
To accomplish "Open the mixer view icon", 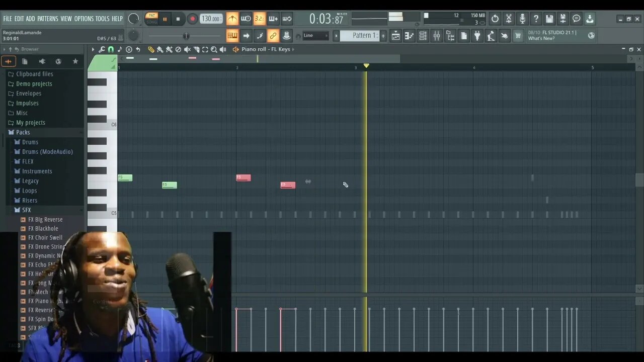I will [x=436, y=36].
